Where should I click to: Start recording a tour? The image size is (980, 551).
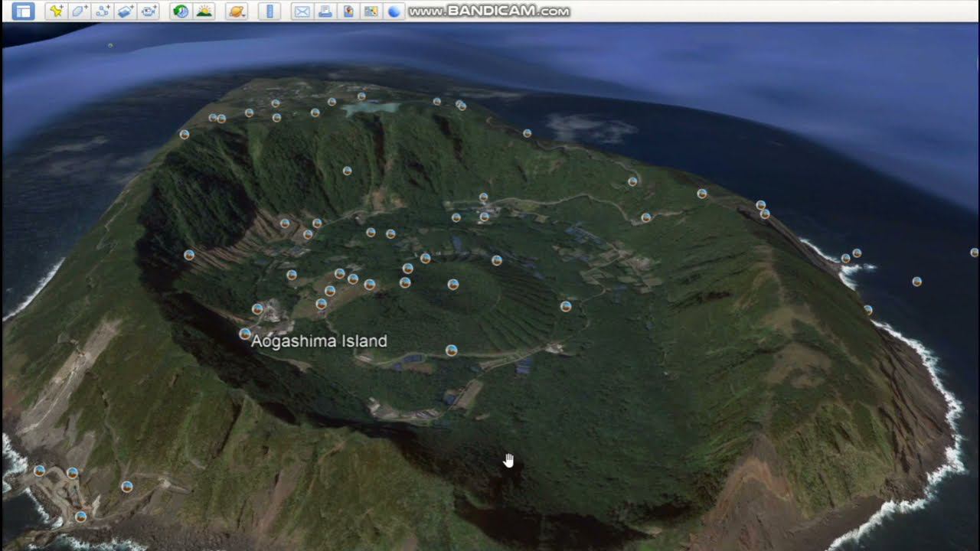tap(149, 11)
